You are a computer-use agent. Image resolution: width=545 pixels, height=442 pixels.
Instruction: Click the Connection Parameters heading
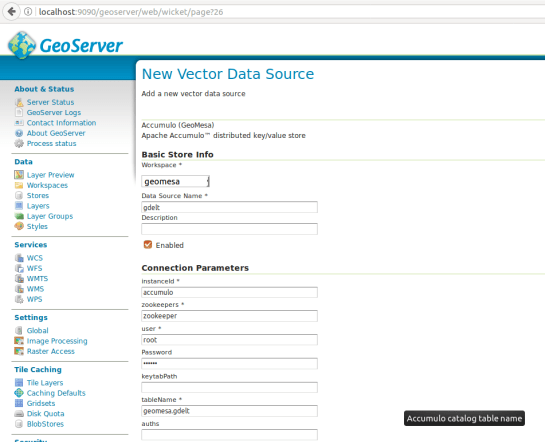click(195, 268)
